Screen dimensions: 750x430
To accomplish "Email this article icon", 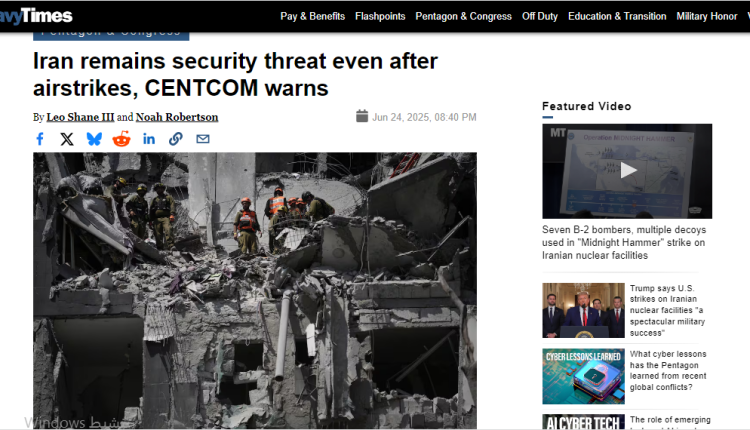I will tap(203, 139).
